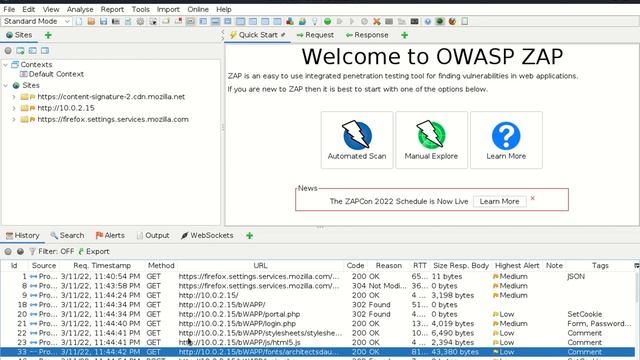Image resolution: width=640 pixels, height=360 pixels.
Task: Expand the firefox.settings.services.mozilla.com site node
Action: [14, 120]
